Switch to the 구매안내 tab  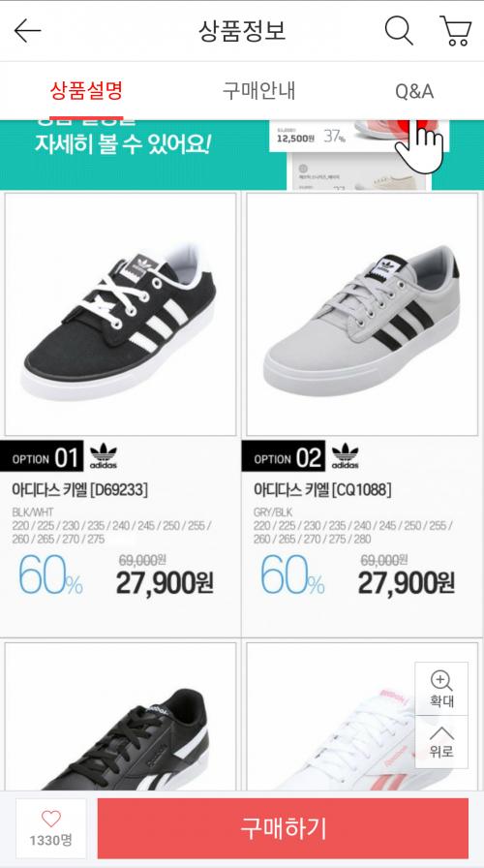258,91
